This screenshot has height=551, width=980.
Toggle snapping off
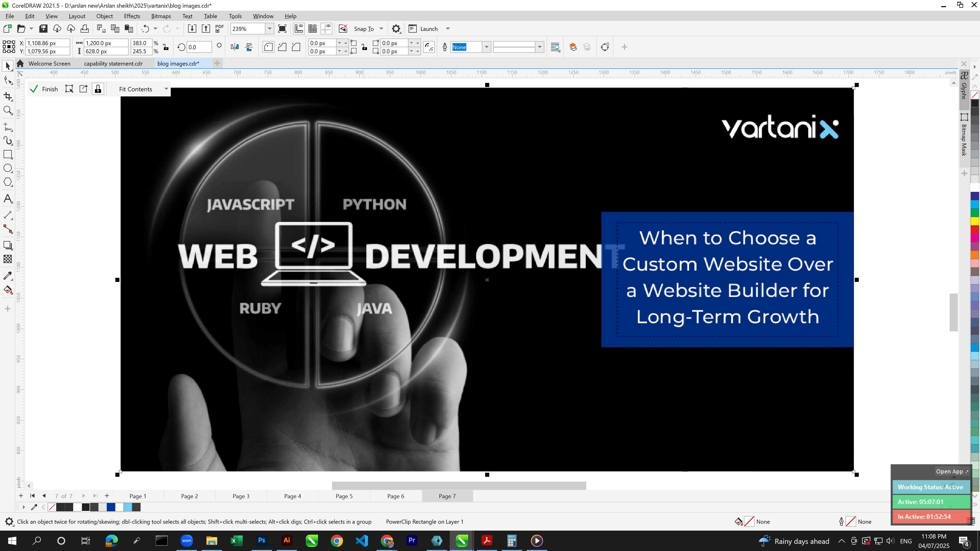(x=343, y=29)
